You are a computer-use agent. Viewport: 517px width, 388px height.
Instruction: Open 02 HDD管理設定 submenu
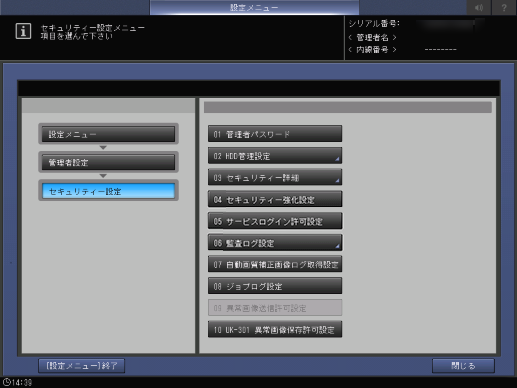click(x=275, y=156)
